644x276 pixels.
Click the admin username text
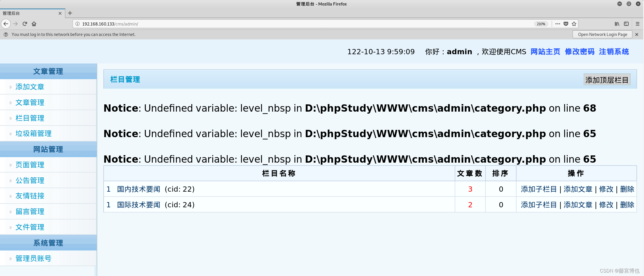[x=459, y=52]
